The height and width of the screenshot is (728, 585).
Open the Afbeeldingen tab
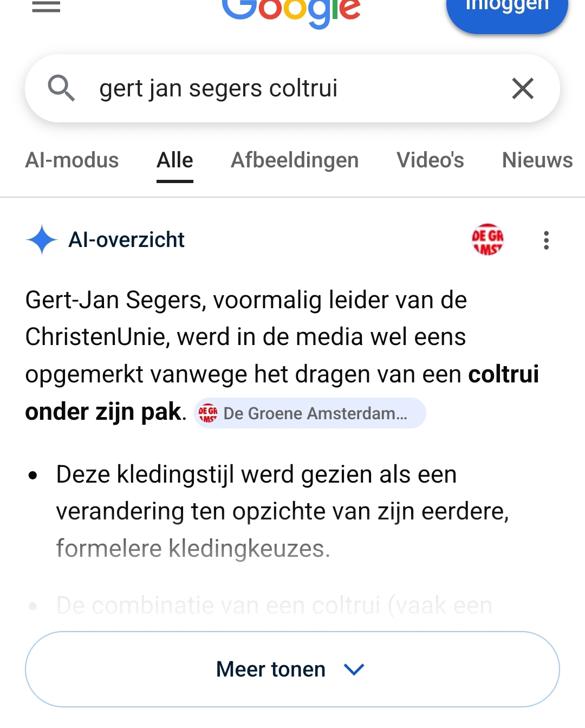(295, 160)
